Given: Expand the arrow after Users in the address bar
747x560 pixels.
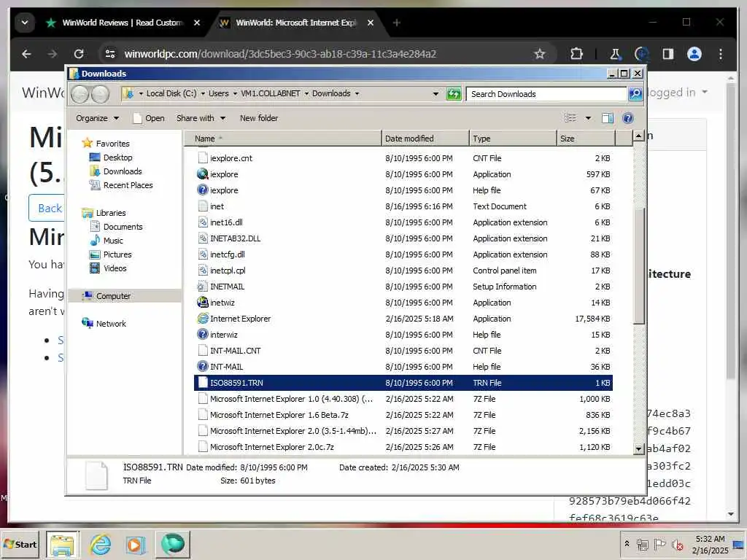Looking at the screenshot, I should coord(235,93).
